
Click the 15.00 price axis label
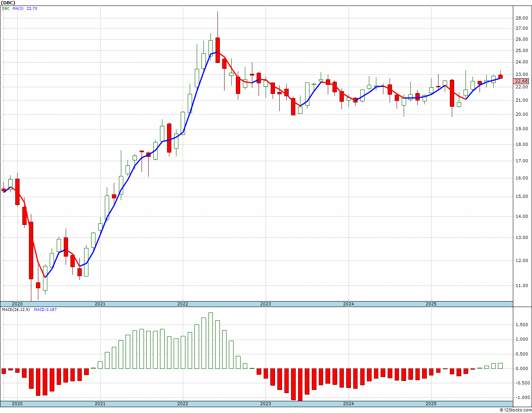[522, 197]
